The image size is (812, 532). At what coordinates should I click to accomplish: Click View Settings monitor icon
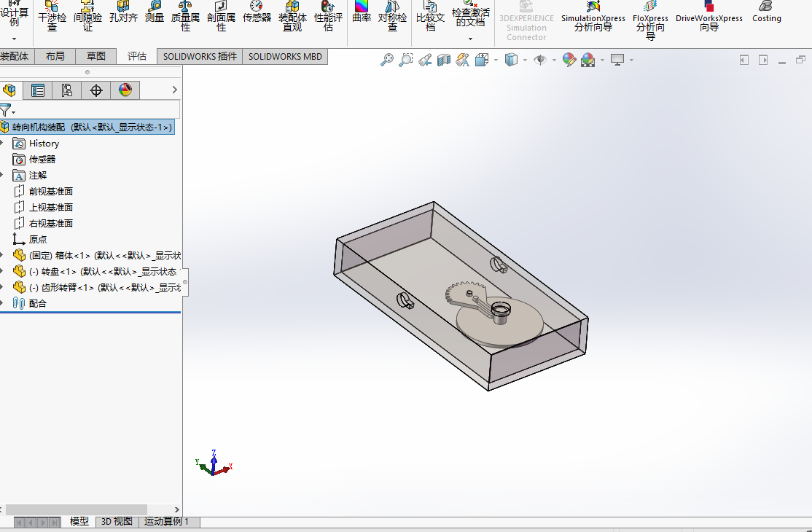tap(617, 60)
